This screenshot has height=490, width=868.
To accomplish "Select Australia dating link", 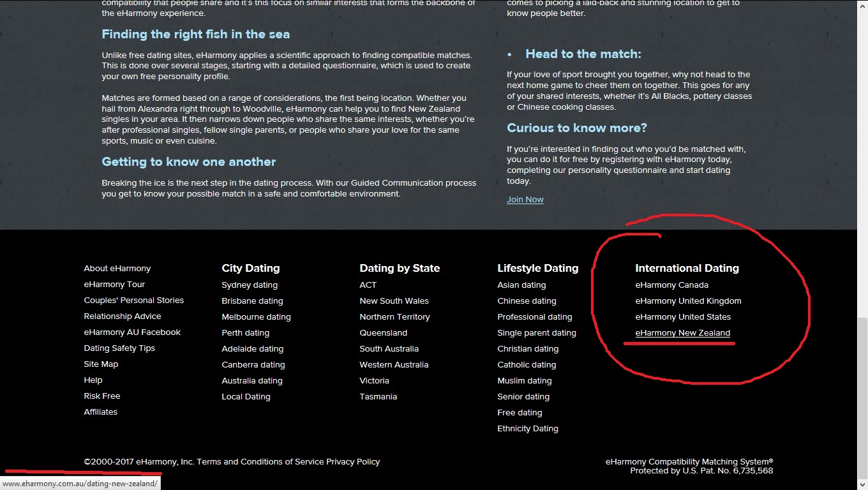I will click(x=252, y=381).
